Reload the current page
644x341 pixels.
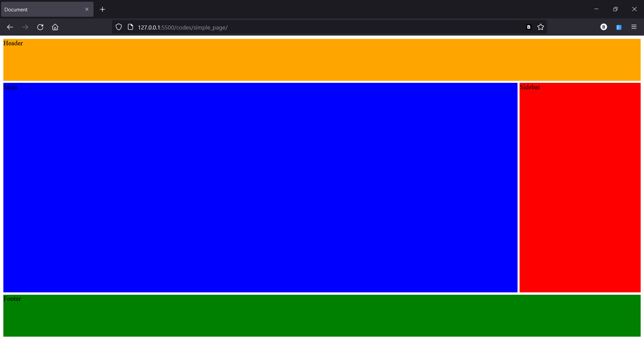pyautogui.click(x=40, y=27)
